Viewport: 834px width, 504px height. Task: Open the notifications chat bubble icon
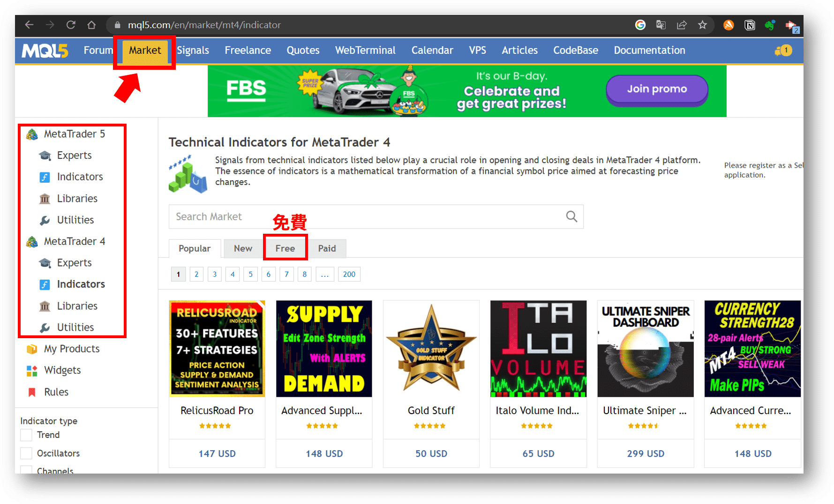[x=783, y=51]
